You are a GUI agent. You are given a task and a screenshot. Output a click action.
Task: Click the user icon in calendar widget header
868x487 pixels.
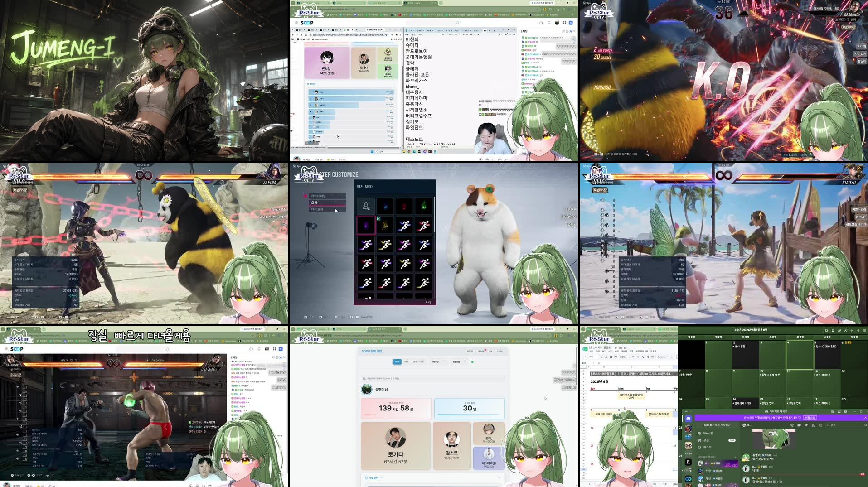[845, 330]
